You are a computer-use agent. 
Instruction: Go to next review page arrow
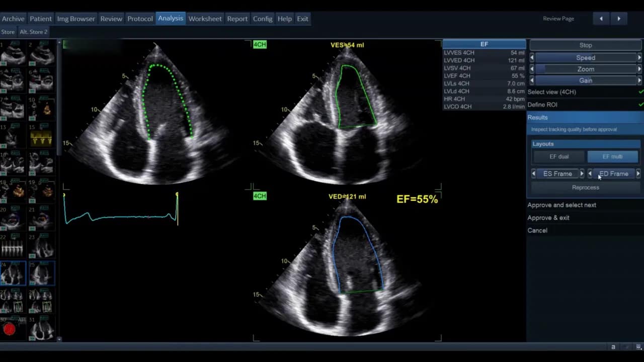coord(619,19)
